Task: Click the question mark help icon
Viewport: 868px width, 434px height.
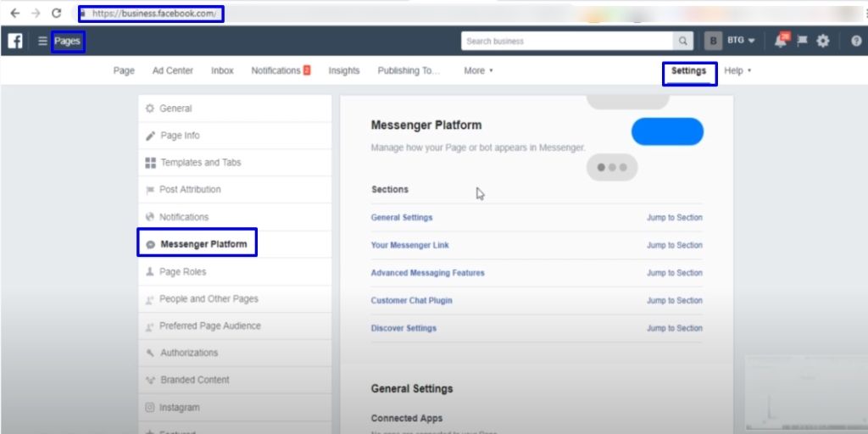Action: coord(856,41)
